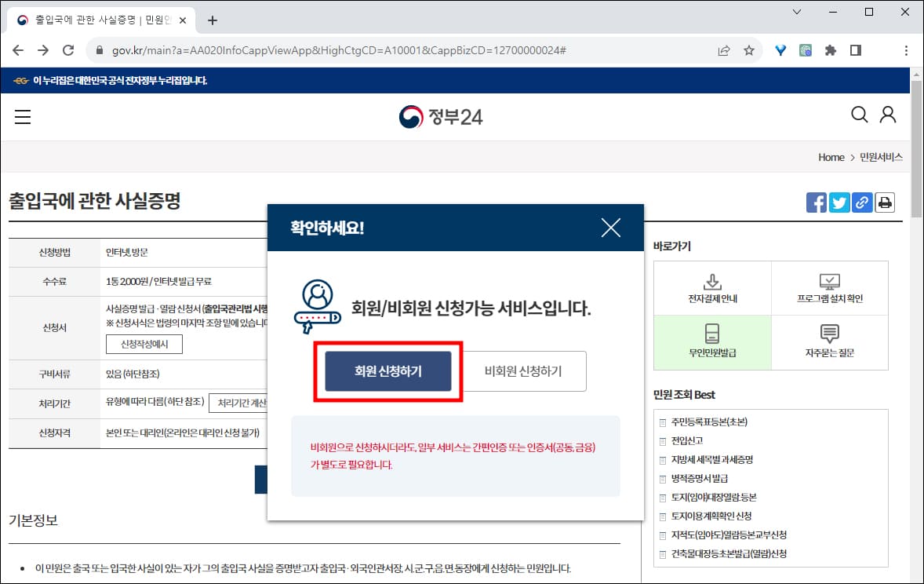Open search with the magnifier icon
This screenshot has height=584, width=924.
pyautogui.click(x=860, y=115)
